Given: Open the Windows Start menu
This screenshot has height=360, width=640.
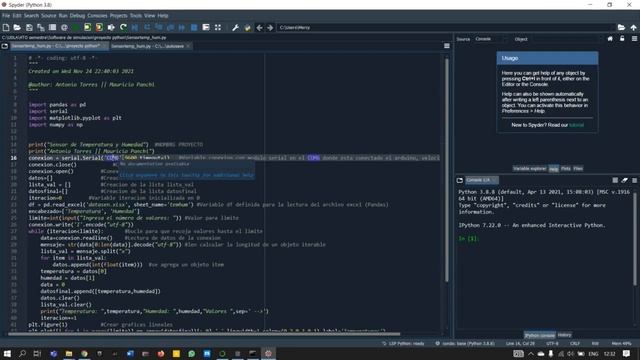Looking at the screenshot, I should click(x=7, y=353).
